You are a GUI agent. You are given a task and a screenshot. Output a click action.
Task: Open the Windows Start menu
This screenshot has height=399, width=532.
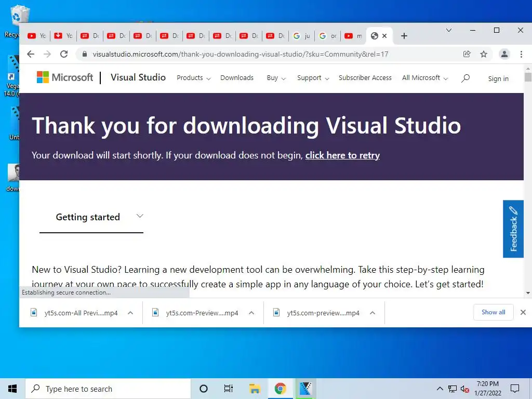pos(12,389)
